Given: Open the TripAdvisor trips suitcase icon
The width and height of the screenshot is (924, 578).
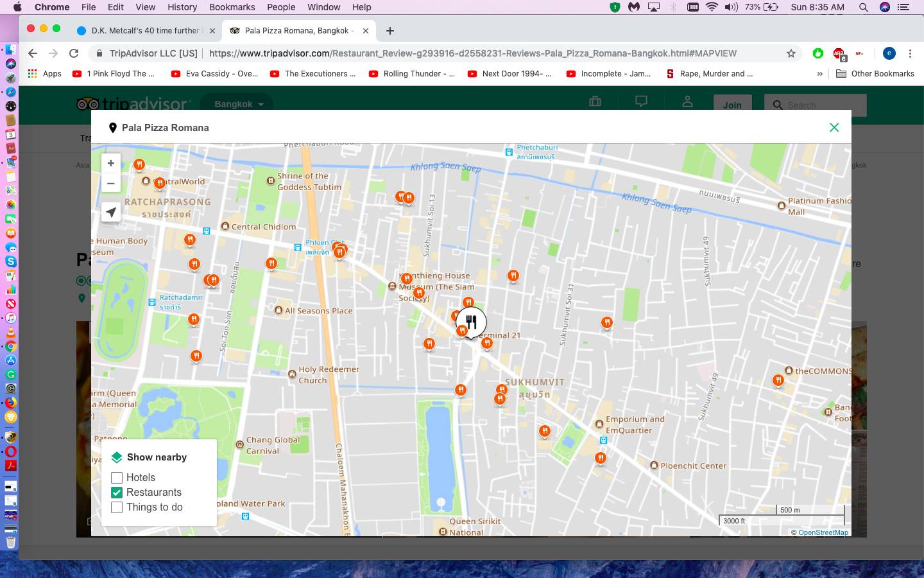Looking at the screenshot, I should 595,101.
